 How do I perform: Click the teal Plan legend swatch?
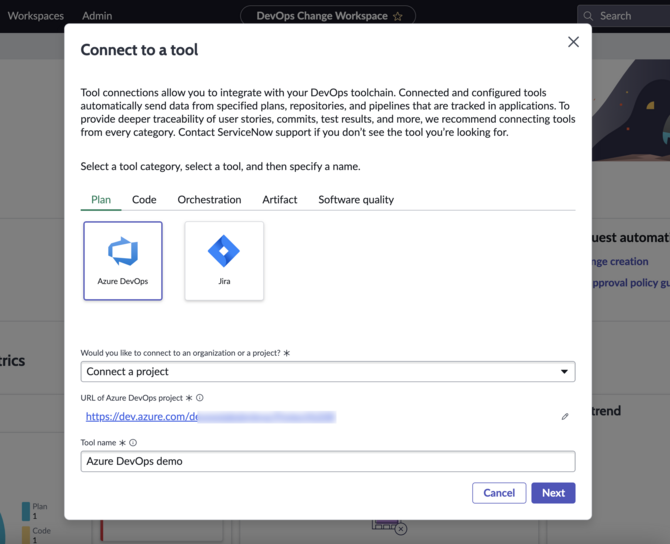point(26,511)
